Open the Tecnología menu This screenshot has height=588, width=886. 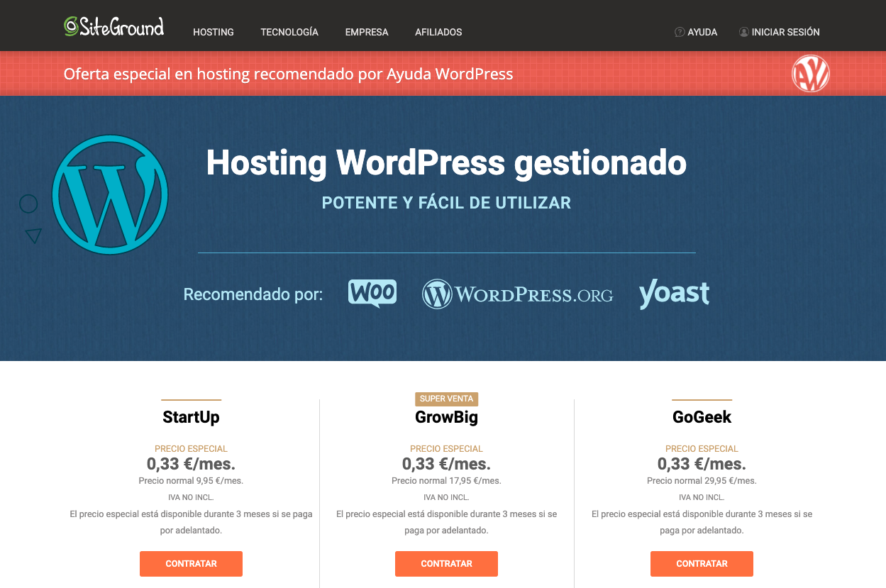(x=289, y=32)
